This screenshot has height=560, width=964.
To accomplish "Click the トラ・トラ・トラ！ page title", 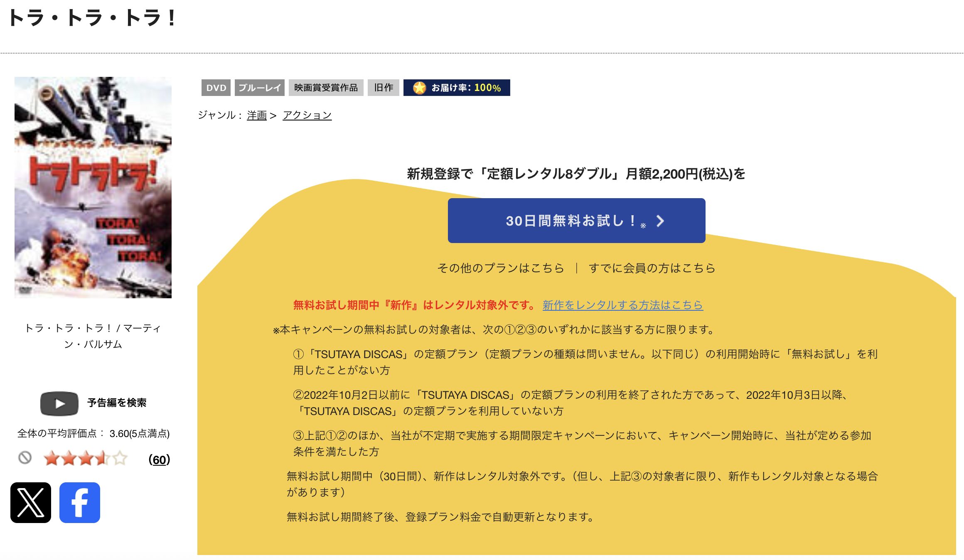I will 92,18.
